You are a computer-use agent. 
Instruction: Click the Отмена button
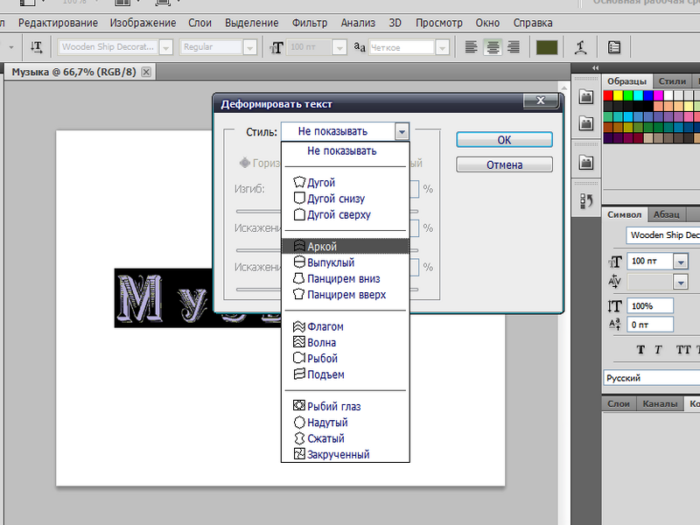click(504, 165)
